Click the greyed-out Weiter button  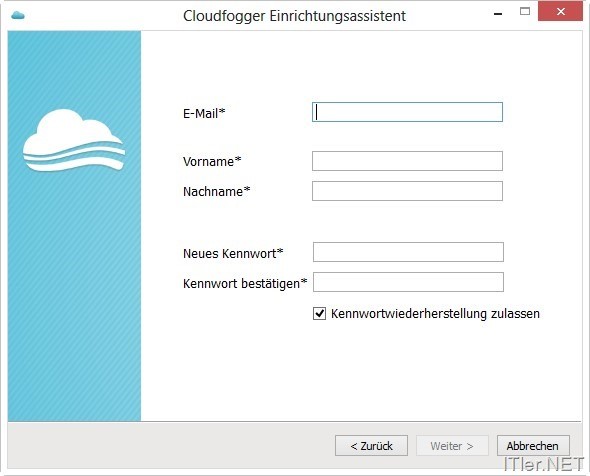click(452, 446)
